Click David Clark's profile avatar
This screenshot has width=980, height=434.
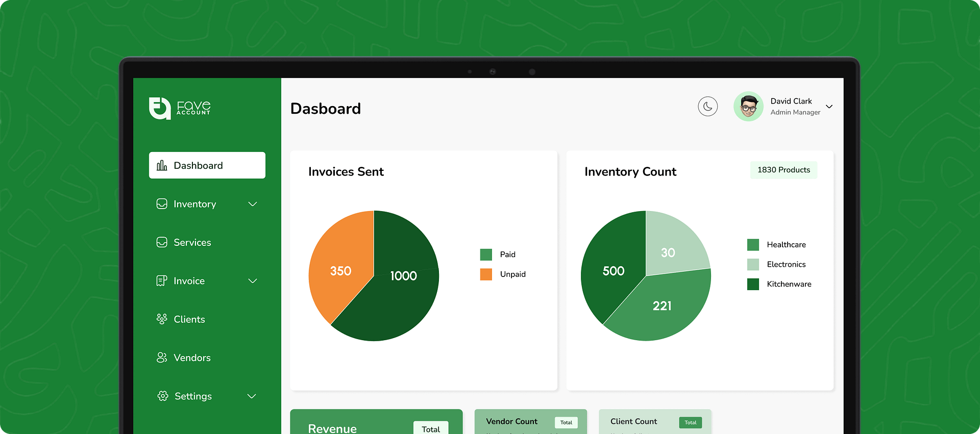point(748,107)
